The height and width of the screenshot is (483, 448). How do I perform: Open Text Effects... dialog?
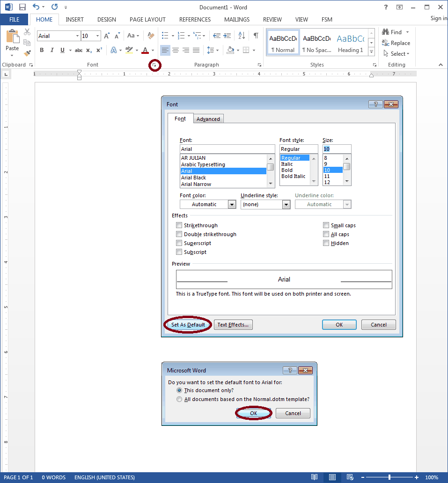pyautogui.click(x=233, y=325)
